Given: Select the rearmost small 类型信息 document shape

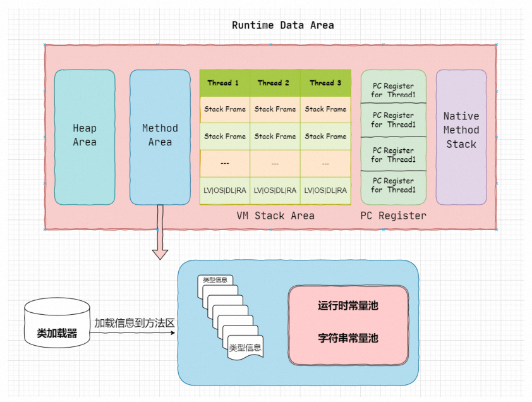Looking at the screenshot, I should (215, 280).
